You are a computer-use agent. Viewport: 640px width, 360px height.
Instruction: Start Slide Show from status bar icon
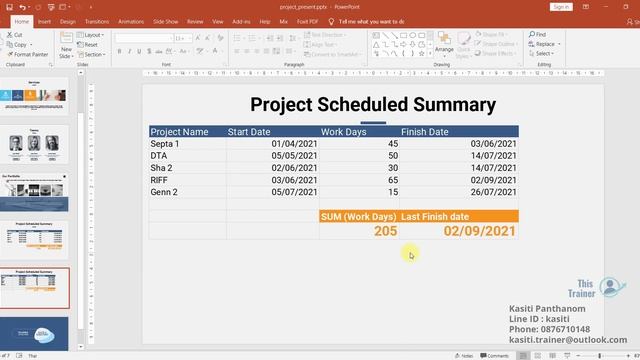click(567, 356)
